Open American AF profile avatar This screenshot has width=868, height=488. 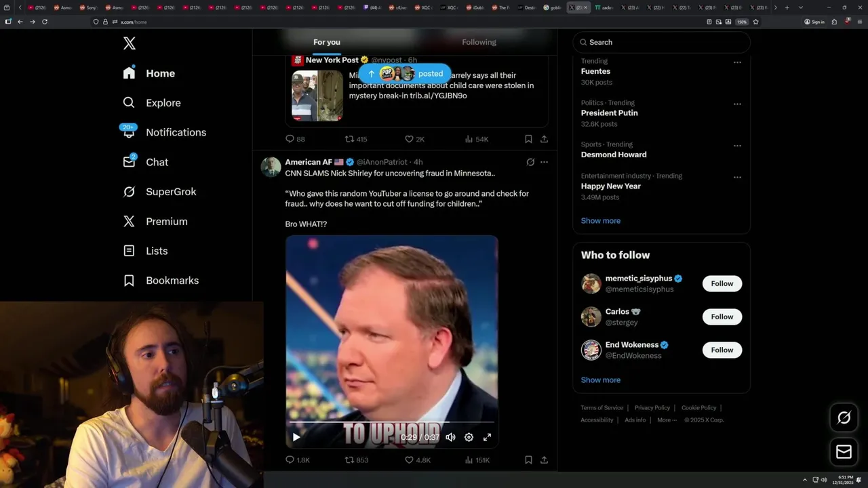pyautogui.click(x=271, y=167)
